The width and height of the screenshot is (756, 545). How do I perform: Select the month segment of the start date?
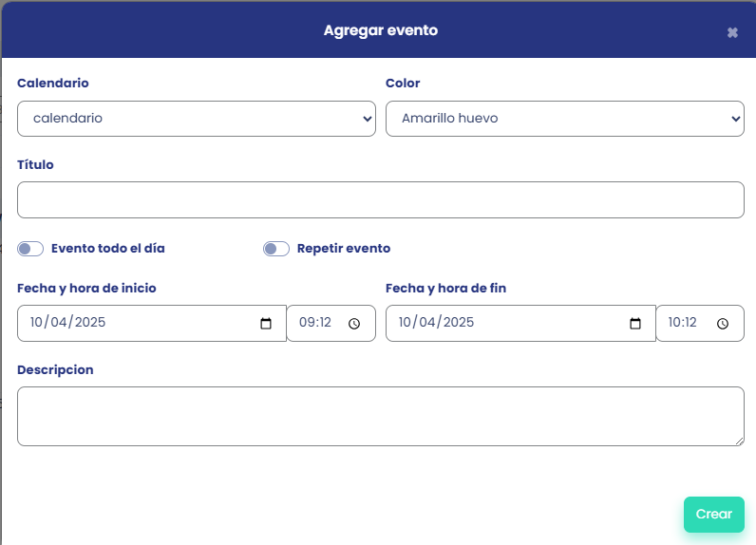pos(59,323)
